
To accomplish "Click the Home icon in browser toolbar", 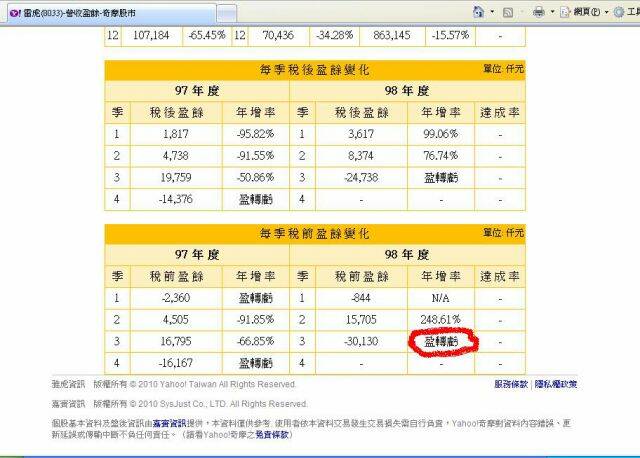I will coord(478,12).
